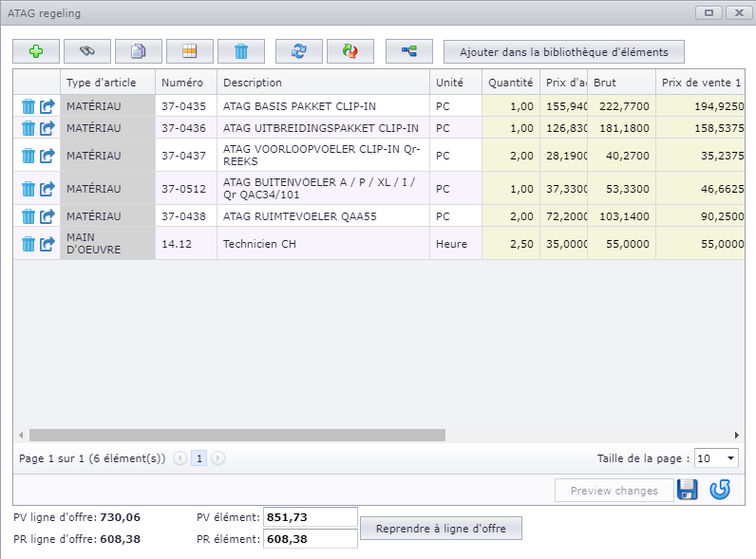Click the toolbar trash delete button
The height and width of the screenshot is (559, 756).
(x=241, y=51)
